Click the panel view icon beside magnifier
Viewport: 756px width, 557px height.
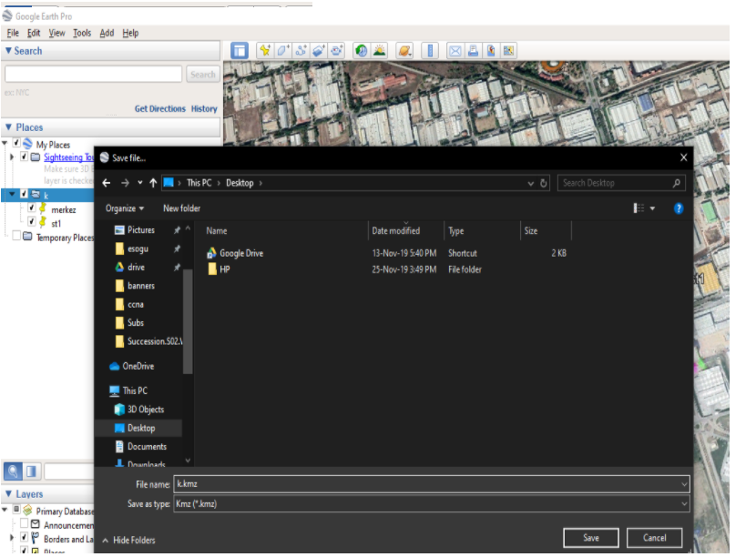31,471
